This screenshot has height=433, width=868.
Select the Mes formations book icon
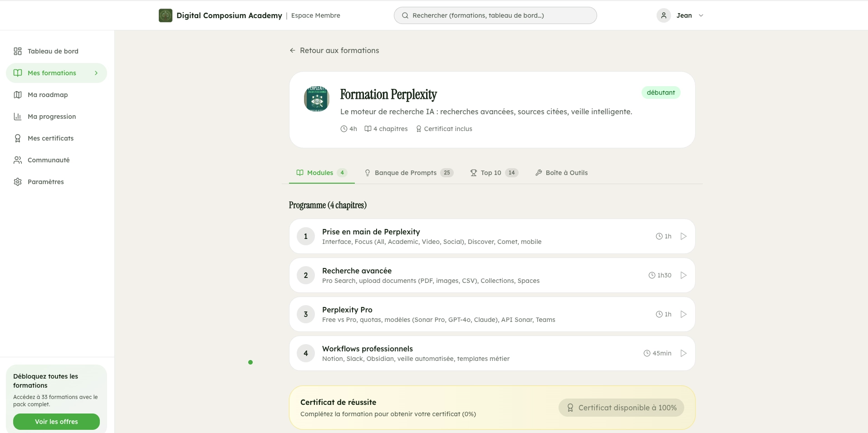point(17,73)
